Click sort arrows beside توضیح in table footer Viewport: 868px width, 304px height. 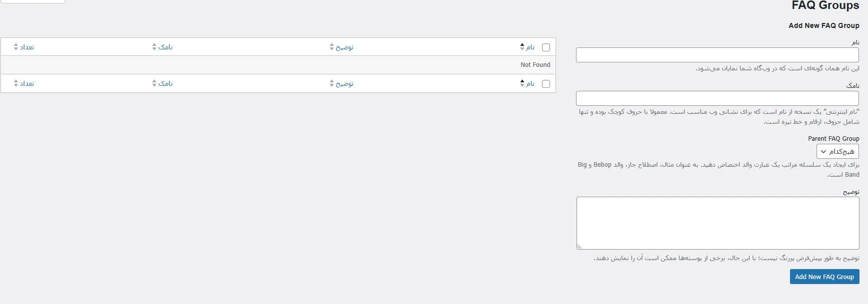pos(331,83)
